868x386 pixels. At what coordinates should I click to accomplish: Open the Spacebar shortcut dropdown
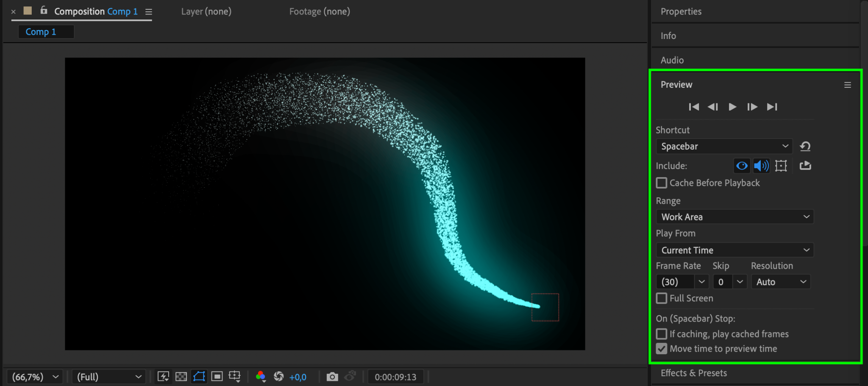[x=724, y=146]
